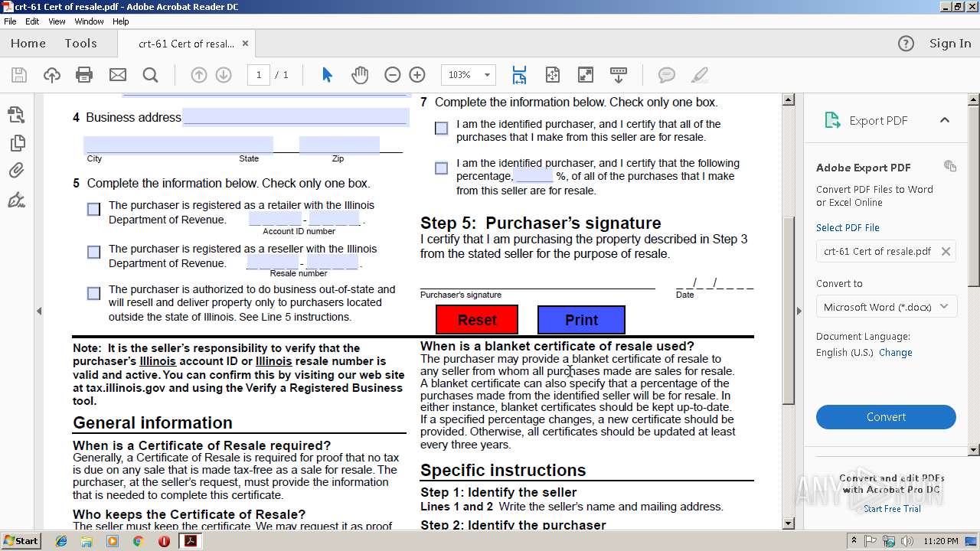Open the Window menu
This screenshot has height=551, width=980.
coord(90,21)
